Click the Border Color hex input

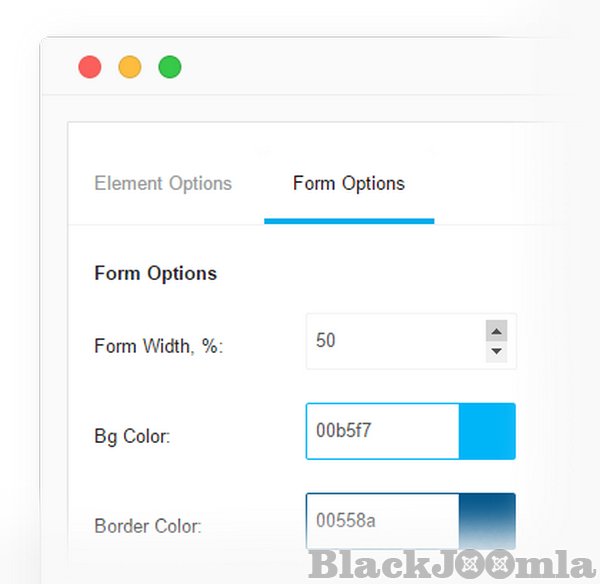(382, 520)
